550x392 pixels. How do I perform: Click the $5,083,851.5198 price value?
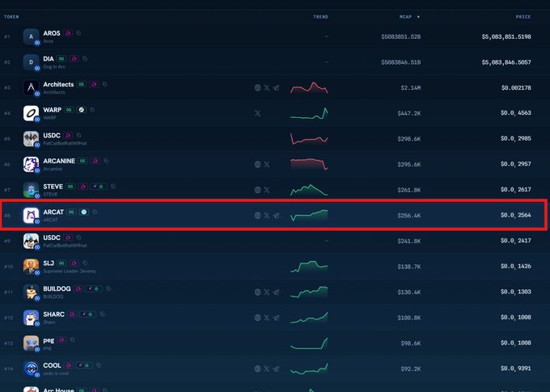coord(506,36)
